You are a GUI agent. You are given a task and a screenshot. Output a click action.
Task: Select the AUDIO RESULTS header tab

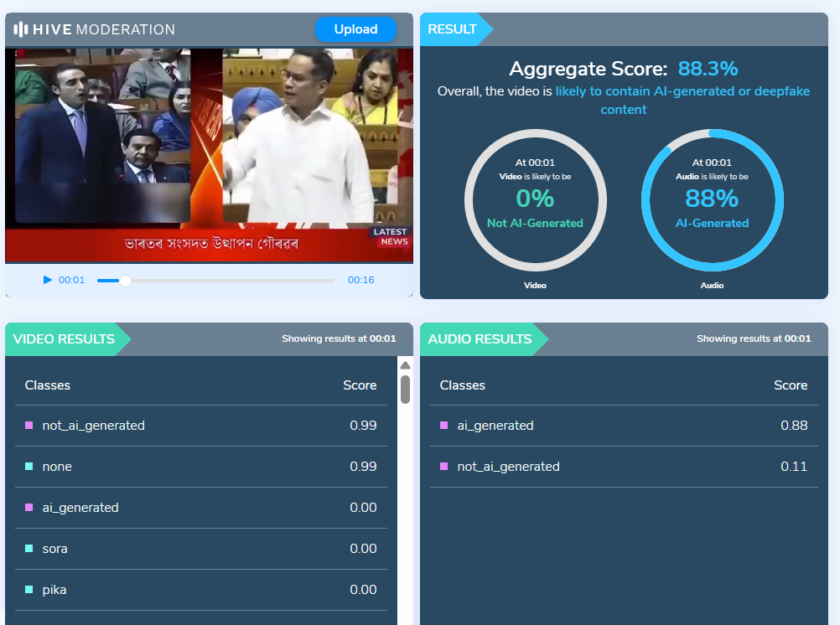tap(480, 339)
